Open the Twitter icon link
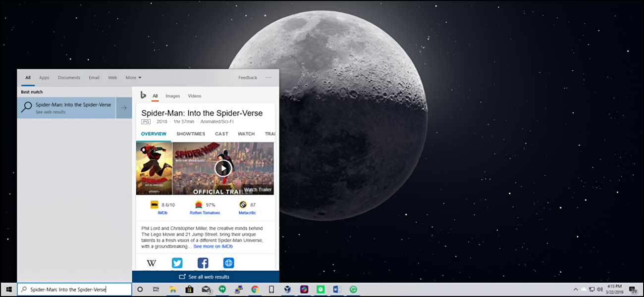The image size is (644, 297). (177, 263)
